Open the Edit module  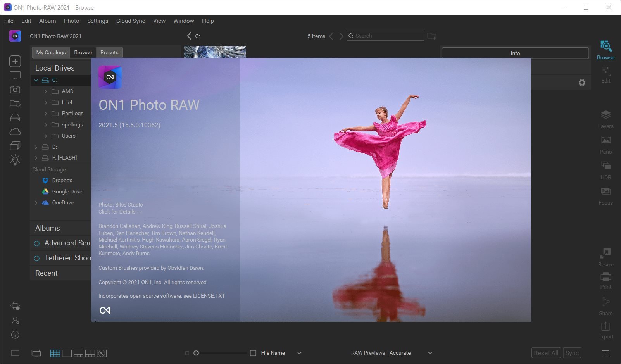click(x=606, y=75)
